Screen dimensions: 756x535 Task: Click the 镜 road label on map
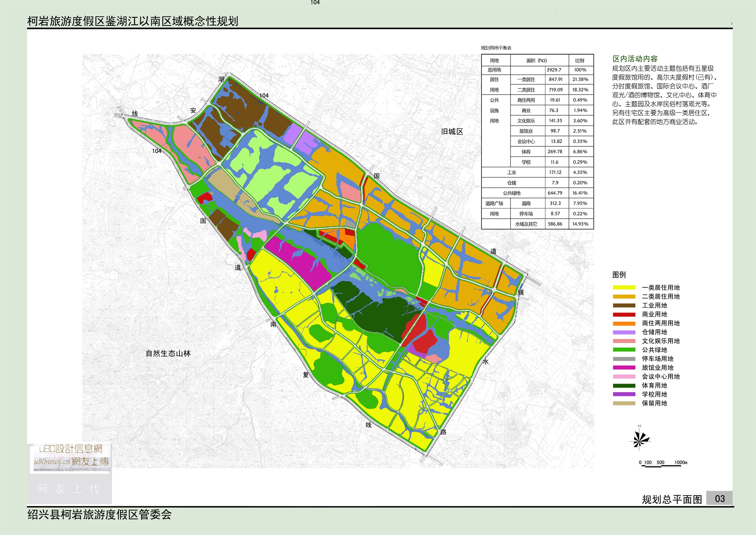[x=521, y=292]
